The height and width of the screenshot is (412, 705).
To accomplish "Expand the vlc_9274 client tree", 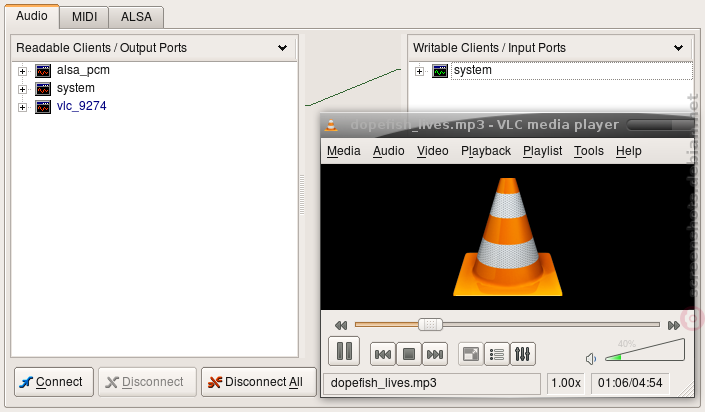I will (x=22, y=107).
